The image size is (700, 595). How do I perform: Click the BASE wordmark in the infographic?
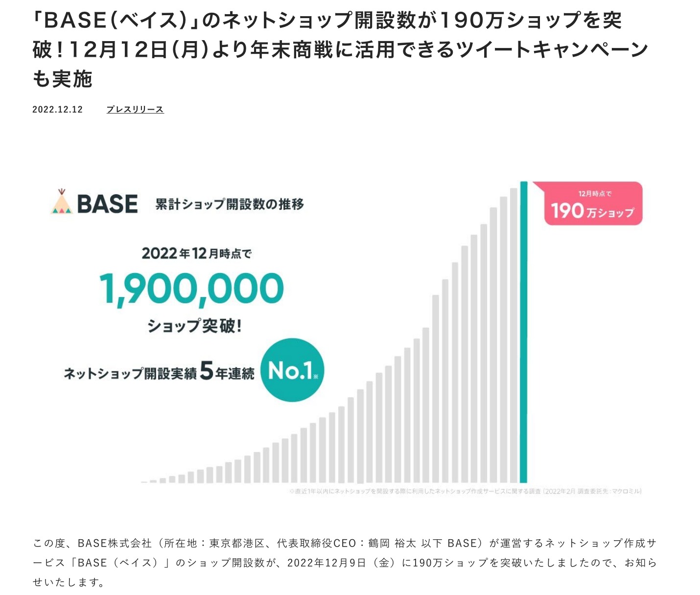tap(107, 204)
